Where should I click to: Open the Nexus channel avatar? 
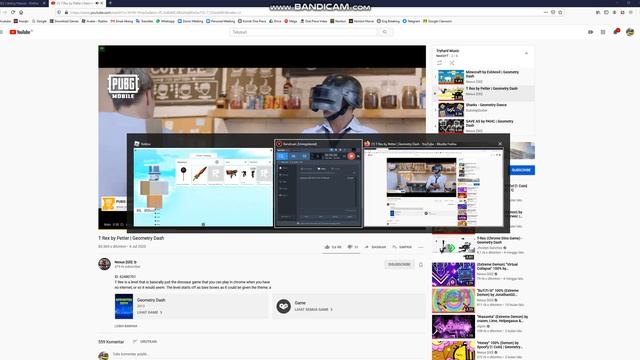pyautogui.click(x=104, y=264)
